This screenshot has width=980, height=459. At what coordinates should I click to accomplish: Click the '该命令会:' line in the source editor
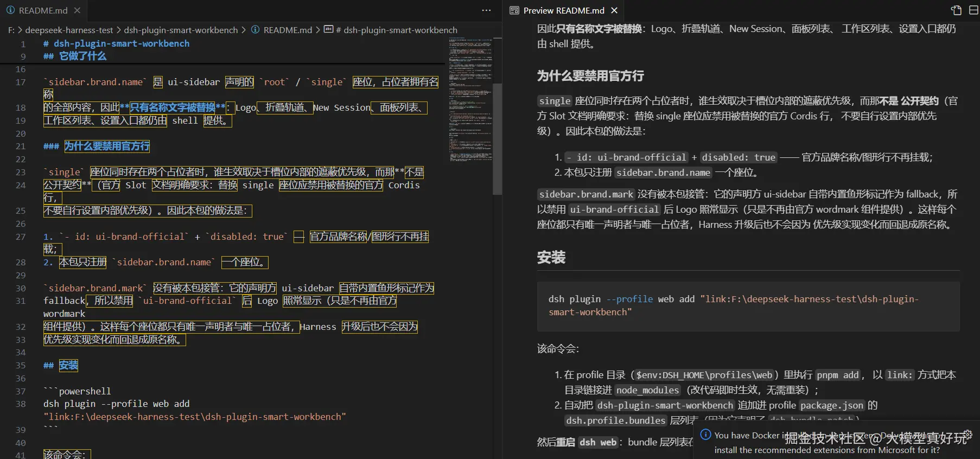pyautogui.click(x=67, y=455)
